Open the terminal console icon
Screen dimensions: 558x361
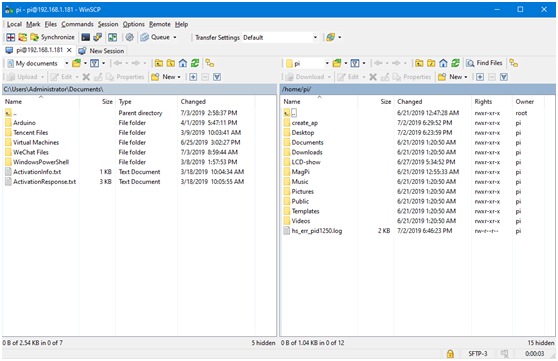[85, 37]
